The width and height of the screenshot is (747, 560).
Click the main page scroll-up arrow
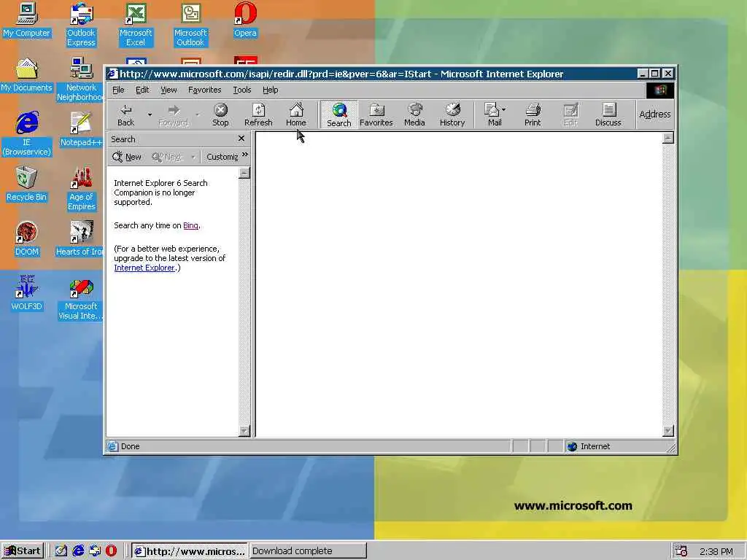point(668,138)
